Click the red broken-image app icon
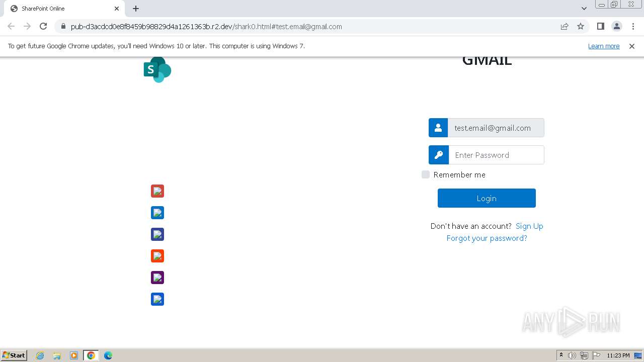The image size is (644, 362). 157,191
